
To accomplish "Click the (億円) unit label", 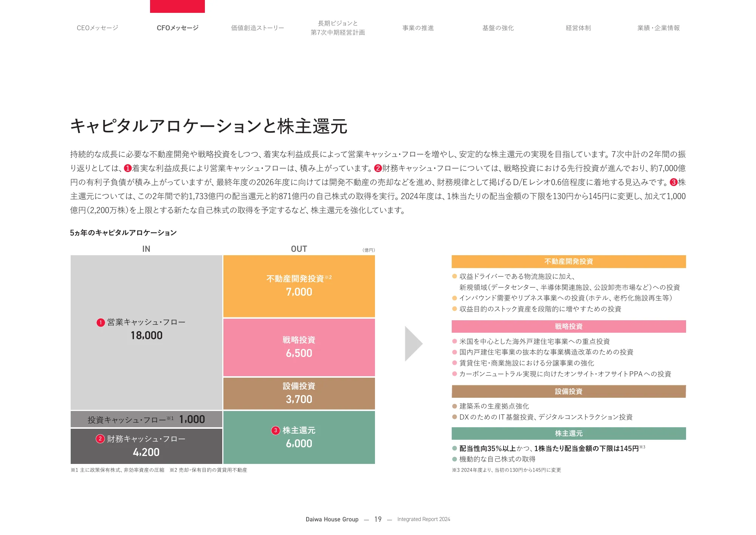I will pyautogui.click(x=369, y=250).
